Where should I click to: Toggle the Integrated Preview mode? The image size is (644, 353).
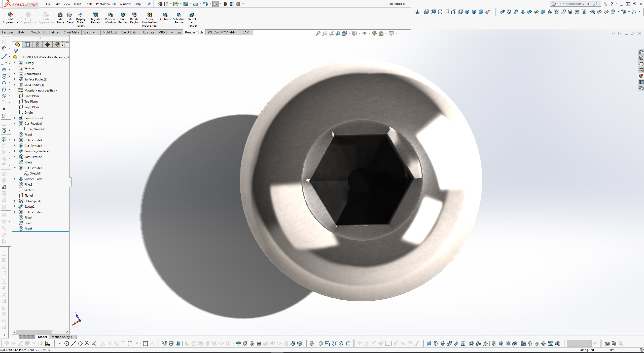[x=95, y=15]
